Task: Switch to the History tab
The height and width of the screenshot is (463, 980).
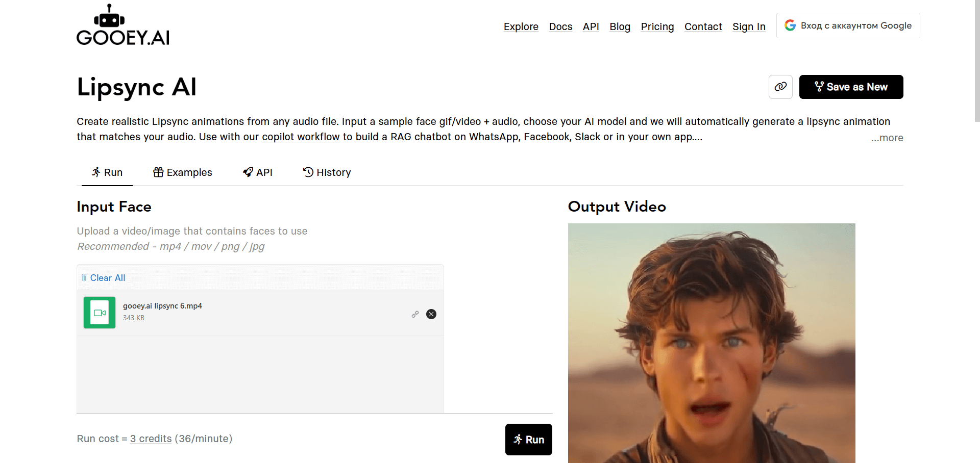Action: pyautogui.click(x=327, y=172)
